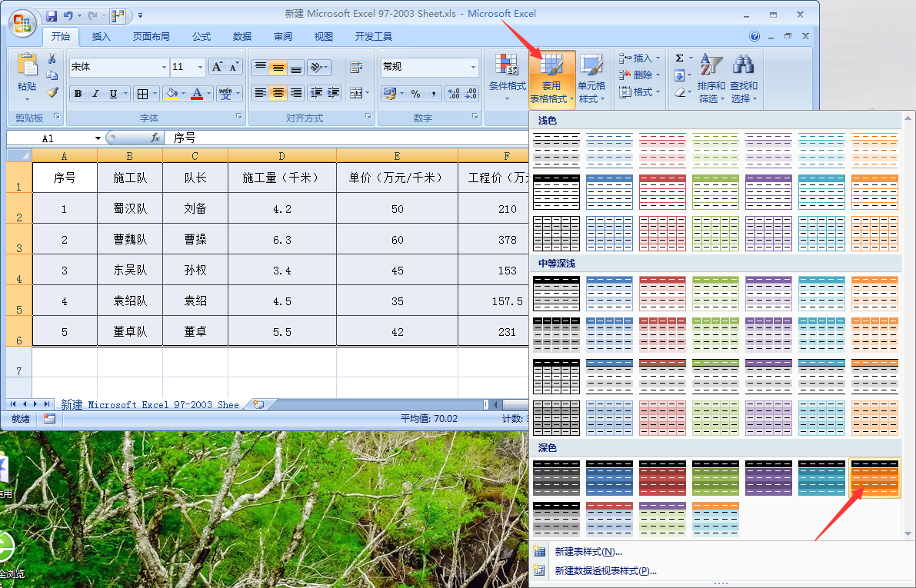
Task: Cut the selection with the scissors icon
Action: (x=52, y=58)
